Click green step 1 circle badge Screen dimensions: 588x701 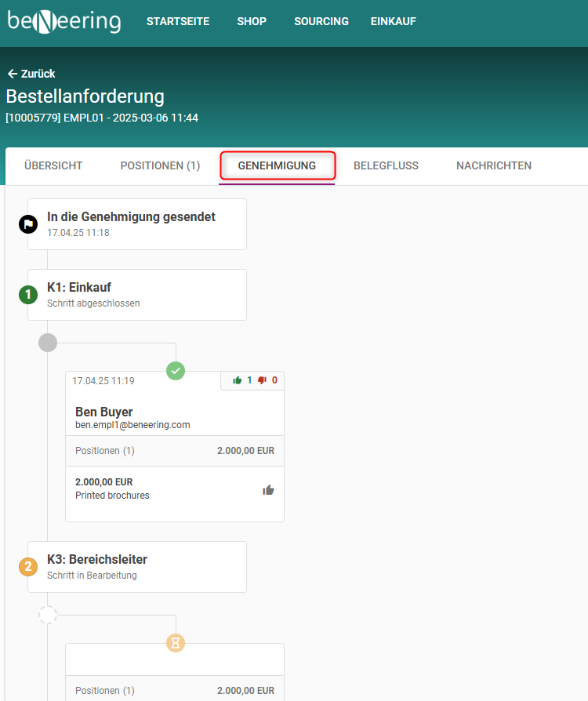click(x=28, y=295)
